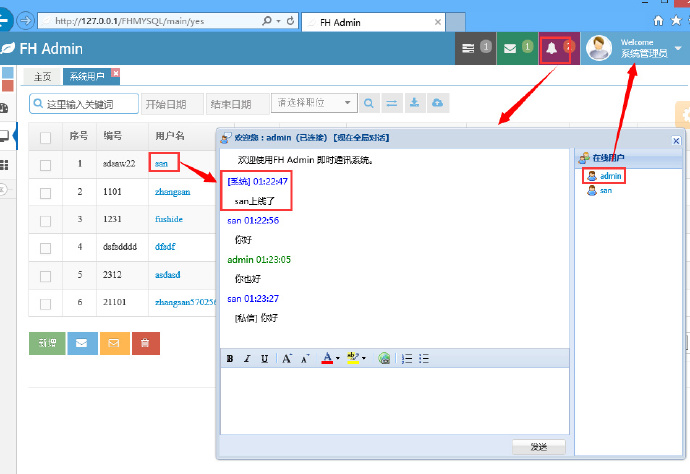Viewport: 690px width, 474px height.
Task: Click the blue envelope send-message button
Action: pyautogui.click(x=82, y=343)
